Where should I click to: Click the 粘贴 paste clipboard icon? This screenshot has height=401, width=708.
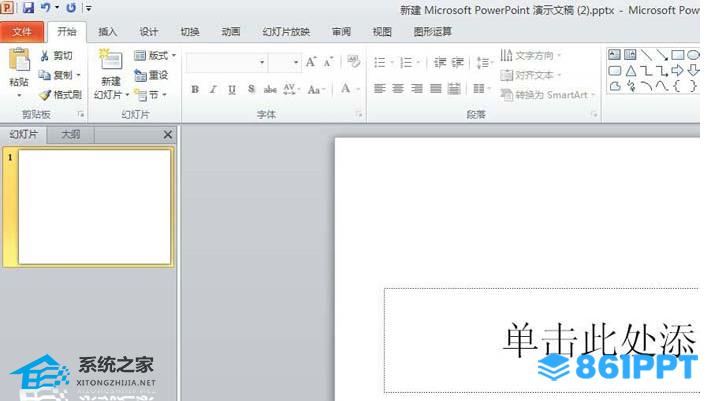coord(19,59)
